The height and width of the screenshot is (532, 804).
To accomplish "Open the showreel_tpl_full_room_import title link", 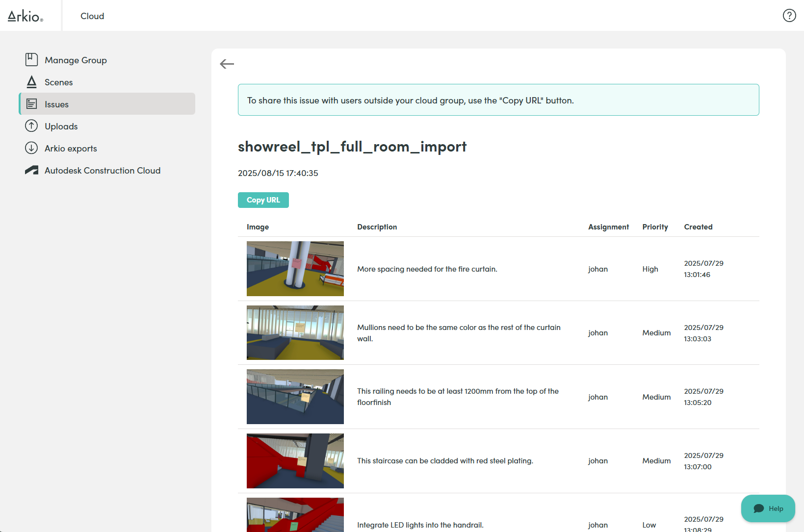I will point(352,146).
